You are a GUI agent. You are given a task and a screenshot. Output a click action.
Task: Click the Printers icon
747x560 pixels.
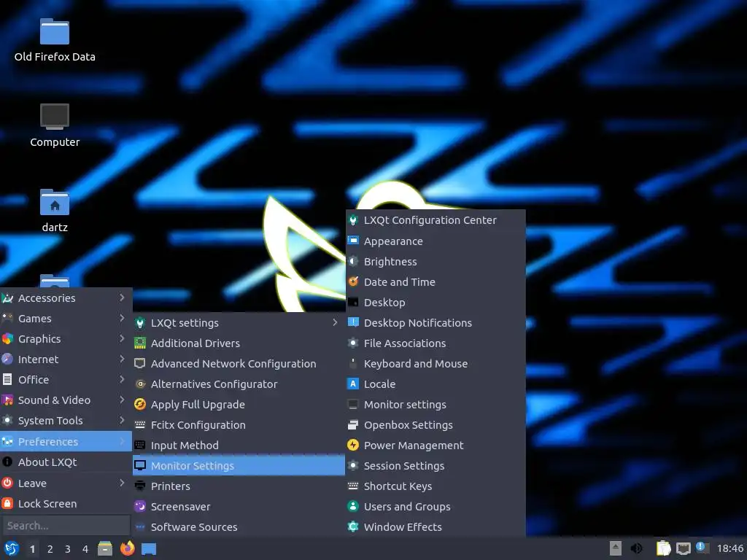140,486
